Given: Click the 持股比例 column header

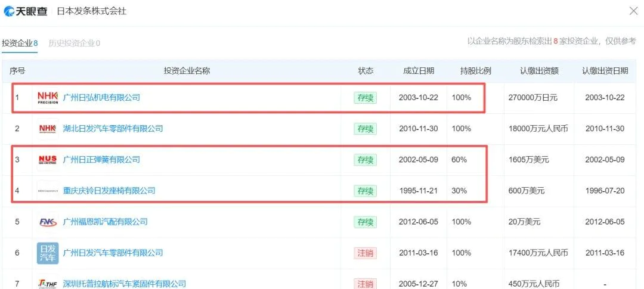Looking at the screenshot, I should coord(475,71).
